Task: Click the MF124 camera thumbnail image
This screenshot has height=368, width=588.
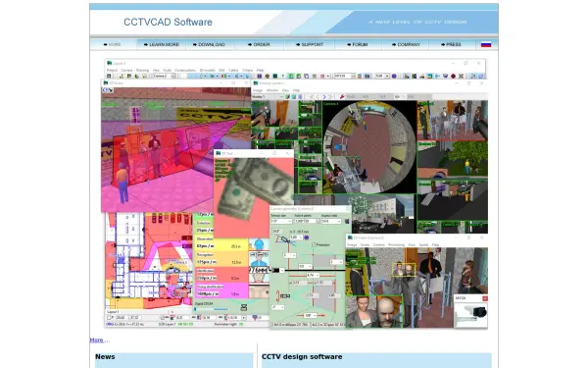Action: (470, 315)
